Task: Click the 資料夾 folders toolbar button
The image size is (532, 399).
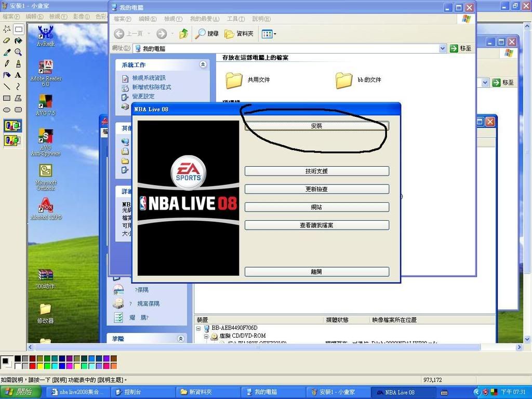Action: pyautogui.click(x=239, y=34)
